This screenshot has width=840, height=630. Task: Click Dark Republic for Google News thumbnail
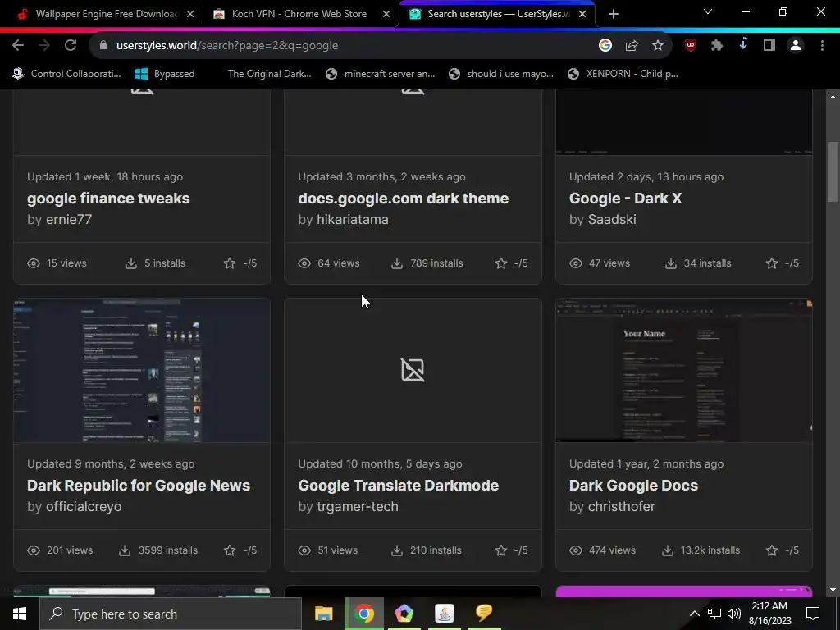141,370
